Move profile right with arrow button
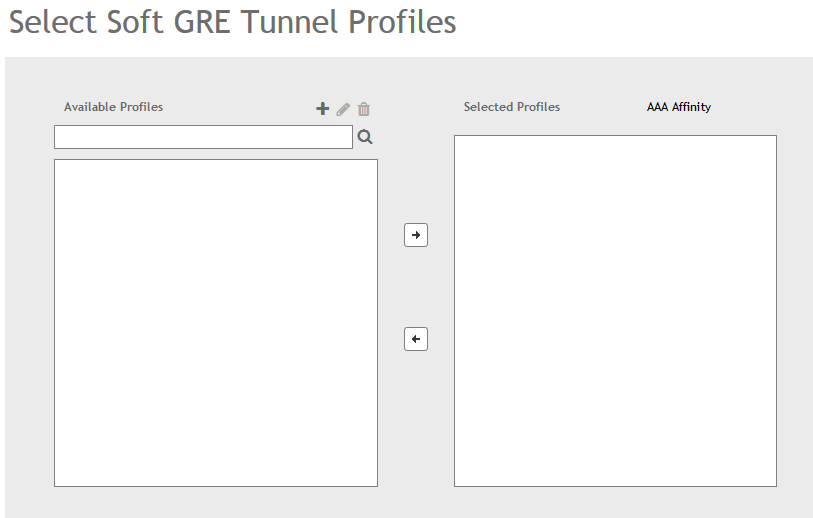This screenshot has height=518, width=813. (416, 235)
